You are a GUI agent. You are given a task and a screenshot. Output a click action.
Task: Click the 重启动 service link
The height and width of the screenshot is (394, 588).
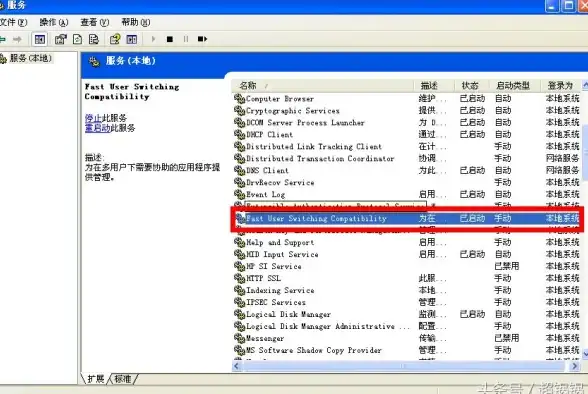pyautogui.click(x=98, y=128)
